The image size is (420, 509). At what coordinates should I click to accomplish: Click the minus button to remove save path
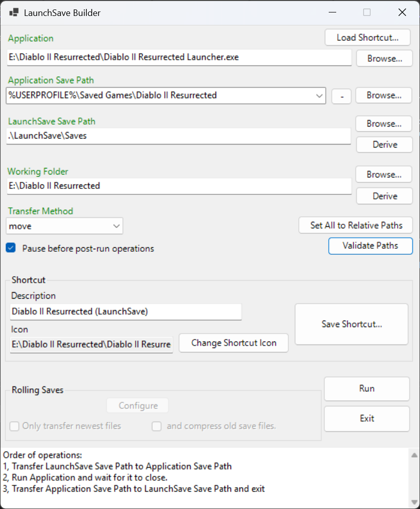(341, 96)
